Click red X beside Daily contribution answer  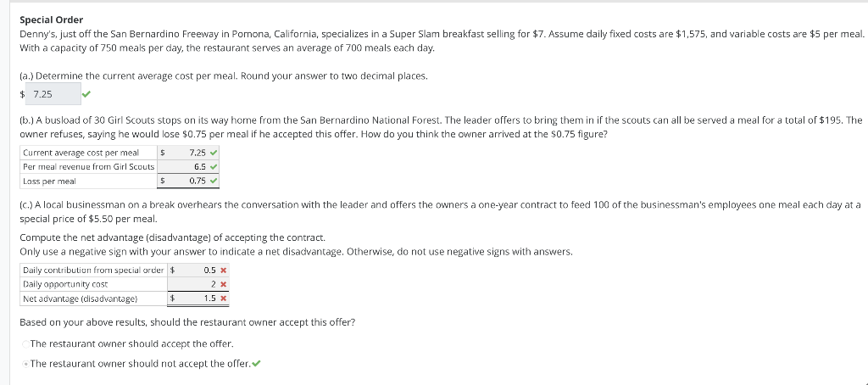coord(223,271)
